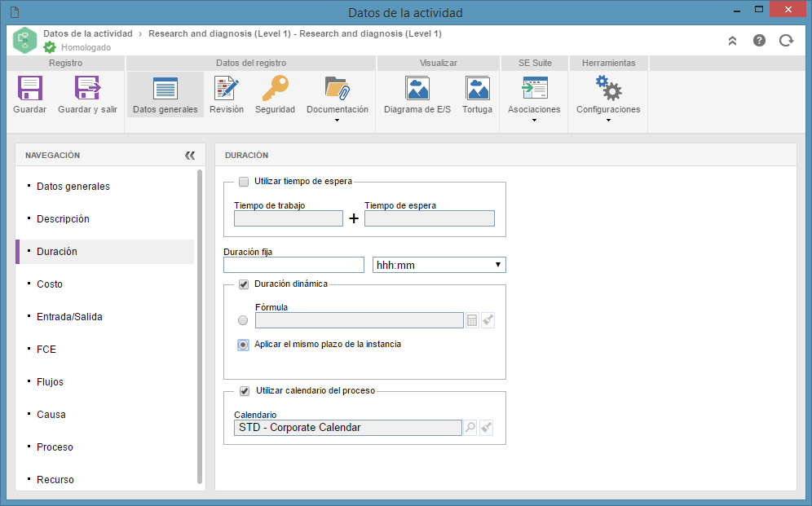812x506 pixels.
Task: Go to Datos generales in navigation
Action: coord(73,187)
